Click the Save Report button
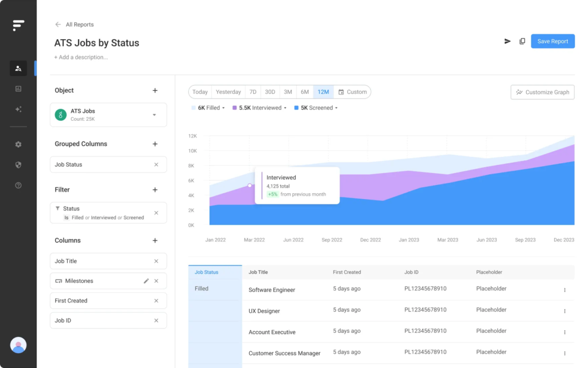 pos(552,41)
